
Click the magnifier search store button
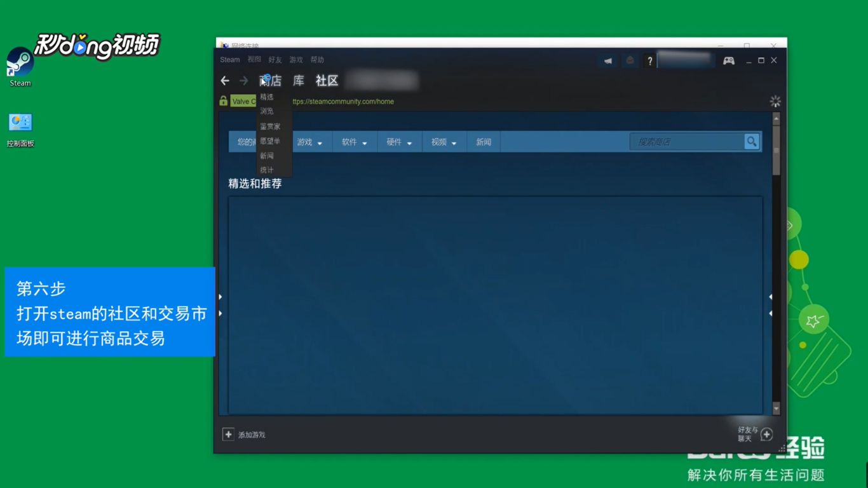pos(752,142)
